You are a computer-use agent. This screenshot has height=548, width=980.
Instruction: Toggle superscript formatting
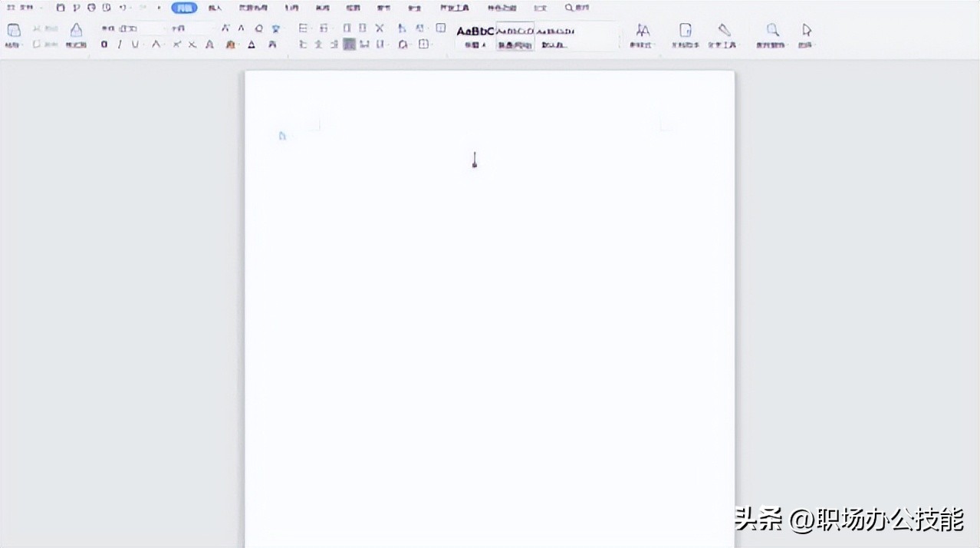177,45
